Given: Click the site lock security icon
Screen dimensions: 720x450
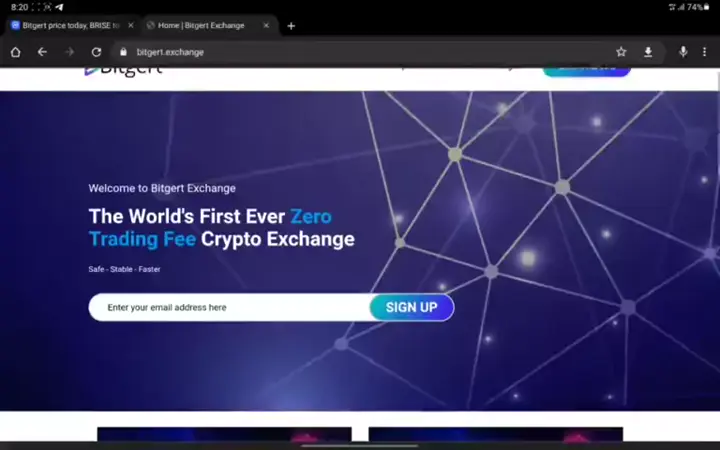Looking at the screenshot, I should [123, 52].
